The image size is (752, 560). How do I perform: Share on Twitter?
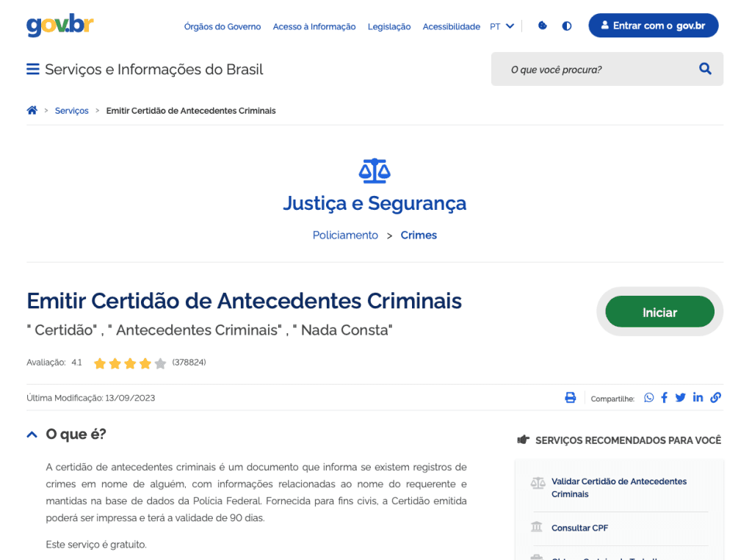point(681,398)
